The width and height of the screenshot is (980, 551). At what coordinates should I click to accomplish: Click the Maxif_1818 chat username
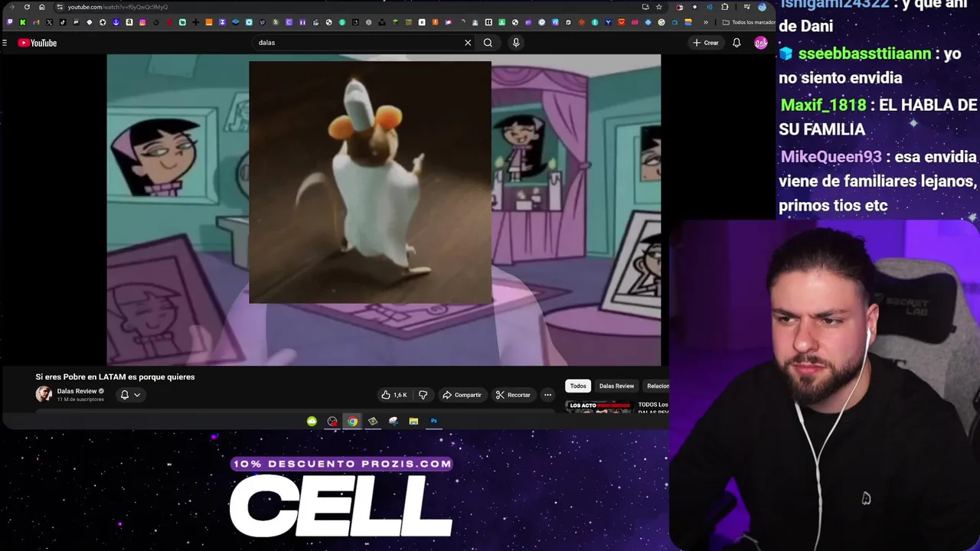point(823,105)
